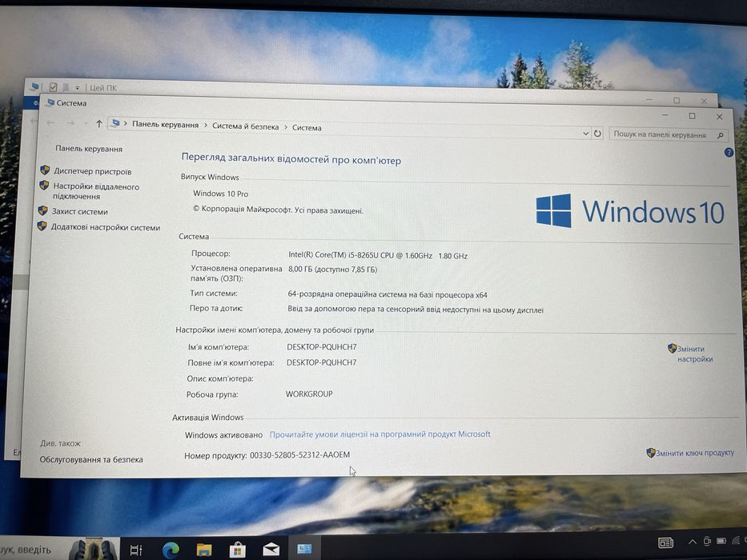Click Система window title icon
This screenshot has width=747, height=560.
coord(50,102)
